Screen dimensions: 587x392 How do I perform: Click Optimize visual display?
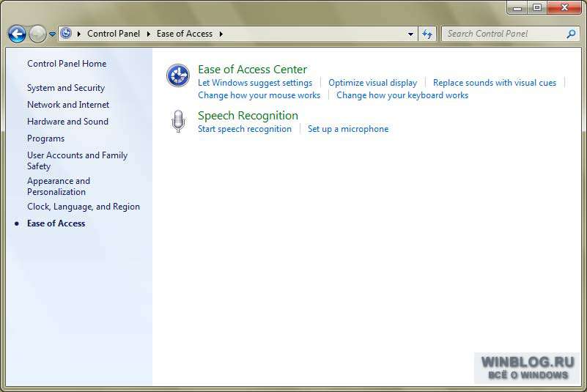click(372, 83)
